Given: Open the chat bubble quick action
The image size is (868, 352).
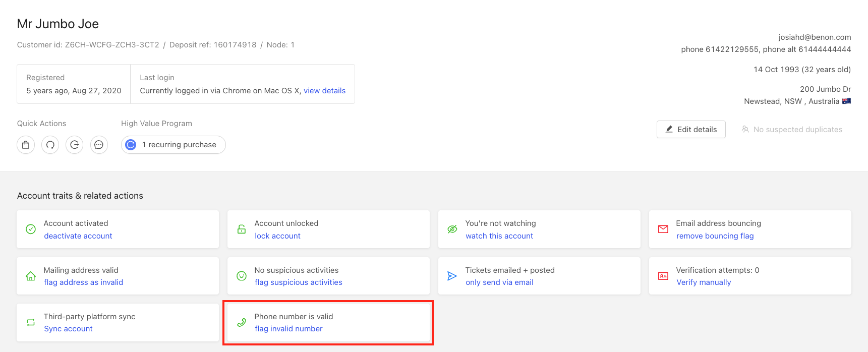Looking at the screenshot, I should [99, 145].
